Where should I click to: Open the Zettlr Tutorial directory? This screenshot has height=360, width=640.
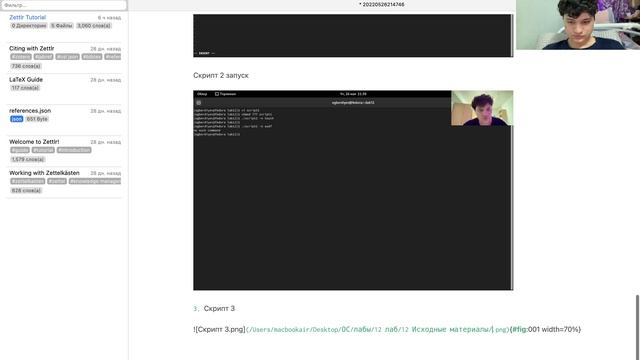coord(27,18)
